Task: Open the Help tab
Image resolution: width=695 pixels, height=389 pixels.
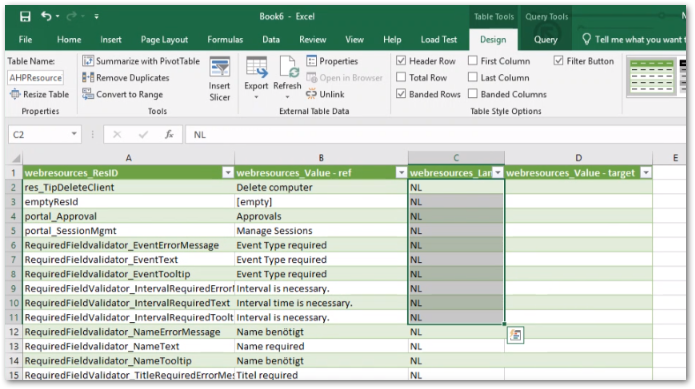Action: tap(392, 39)
